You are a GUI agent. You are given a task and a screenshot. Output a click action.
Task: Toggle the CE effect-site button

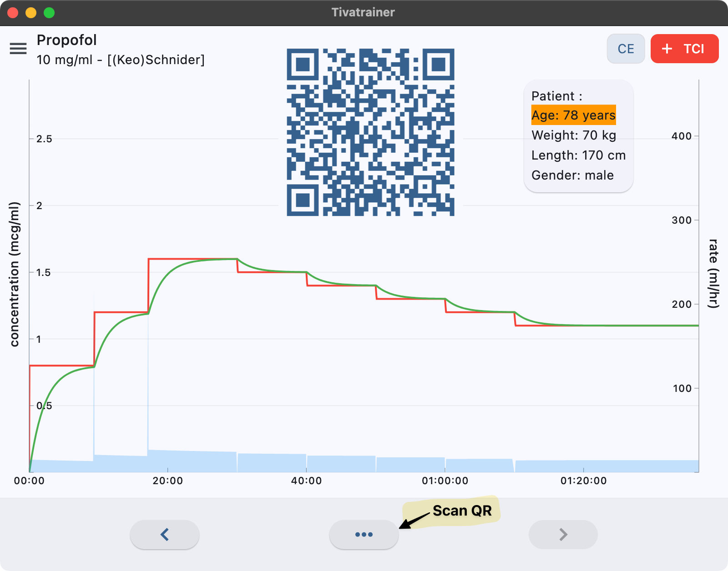626,49
